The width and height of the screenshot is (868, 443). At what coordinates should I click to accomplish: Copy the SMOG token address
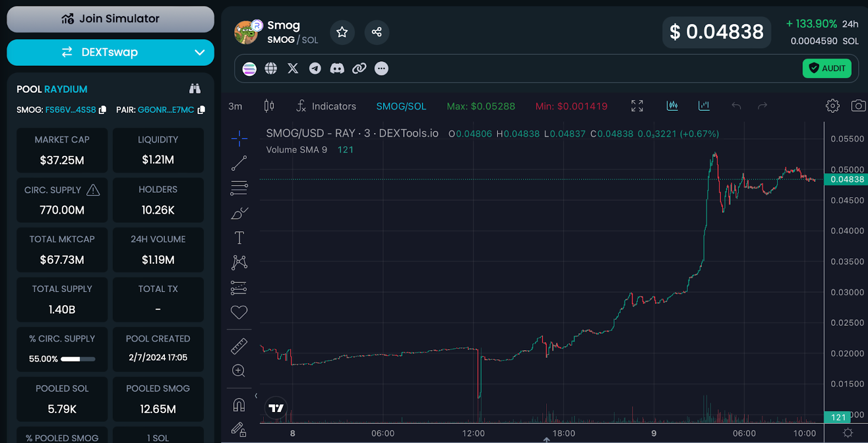pyautogui.click(x=103, y=110)
